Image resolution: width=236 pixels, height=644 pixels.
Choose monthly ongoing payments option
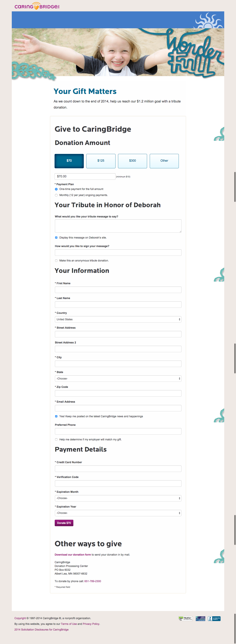click(x=56, y=195)
